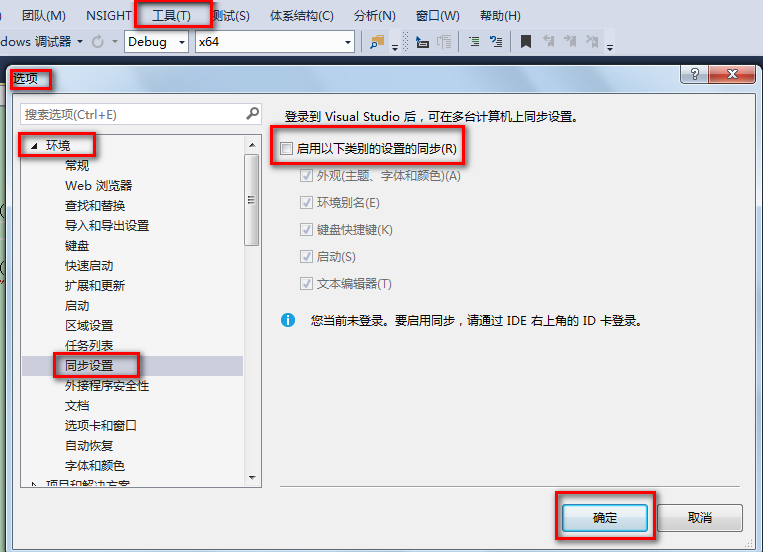Toggle the 键盘快捷键 checkbox
The image size is (763, 552).
point(306,229)
